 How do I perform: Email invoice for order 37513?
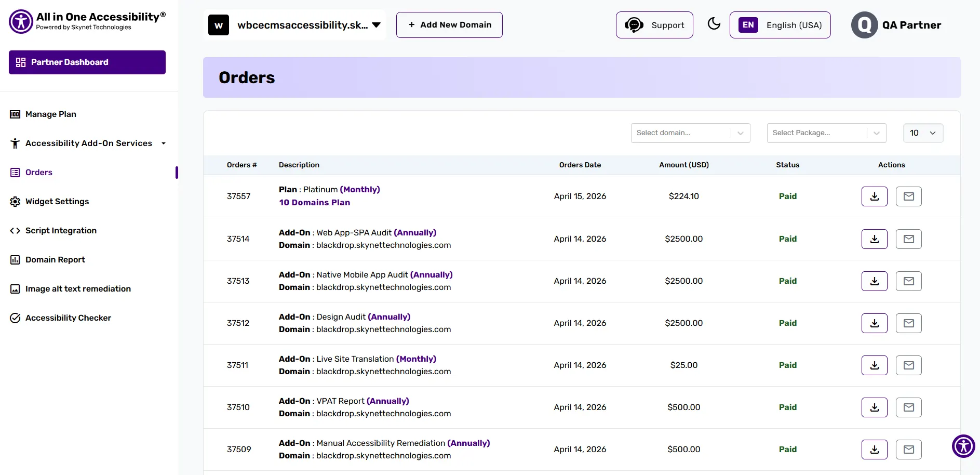(x=909, y=281)
